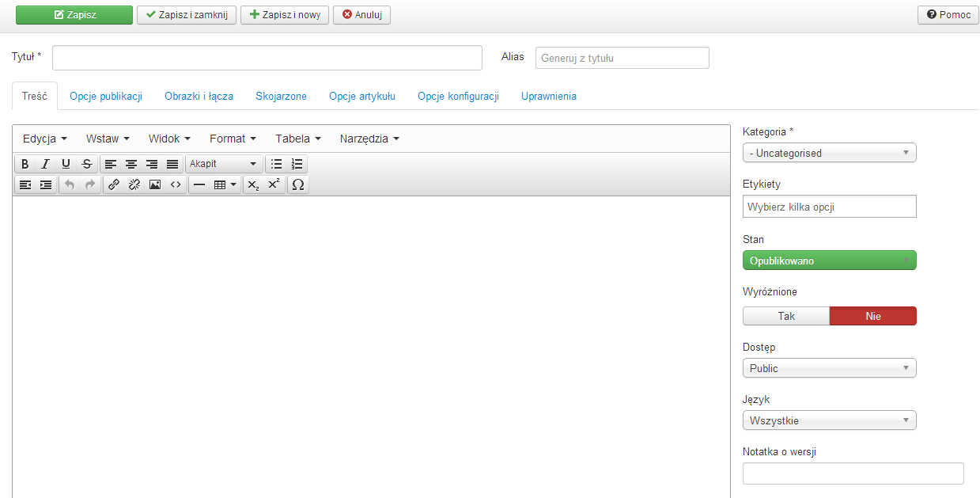Toggle bold formatting
Image resolution: width=980 pixels, height=498 pixels.
point(25,165)
